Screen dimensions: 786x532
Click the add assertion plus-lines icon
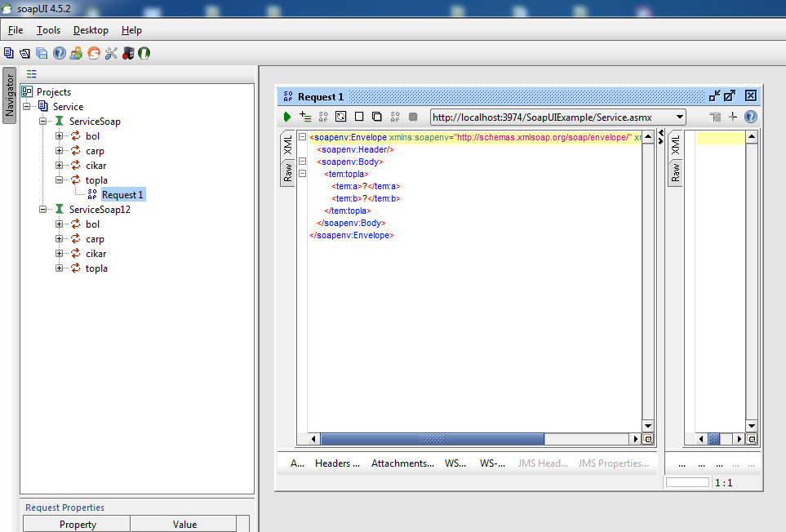coord(305,117)
